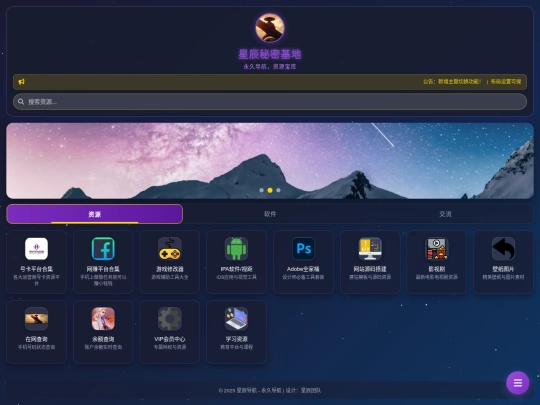This screenshot has height=405, width=540.
Task: Switch to the 交流 tab
Action: coord(445,214)
